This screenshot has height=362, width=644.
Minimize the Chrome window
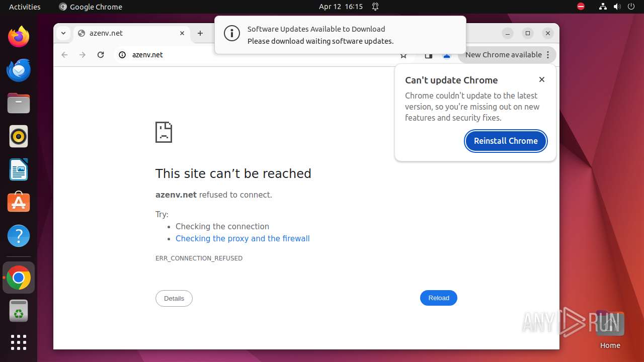pyautogui.click(x=508, y=33)
